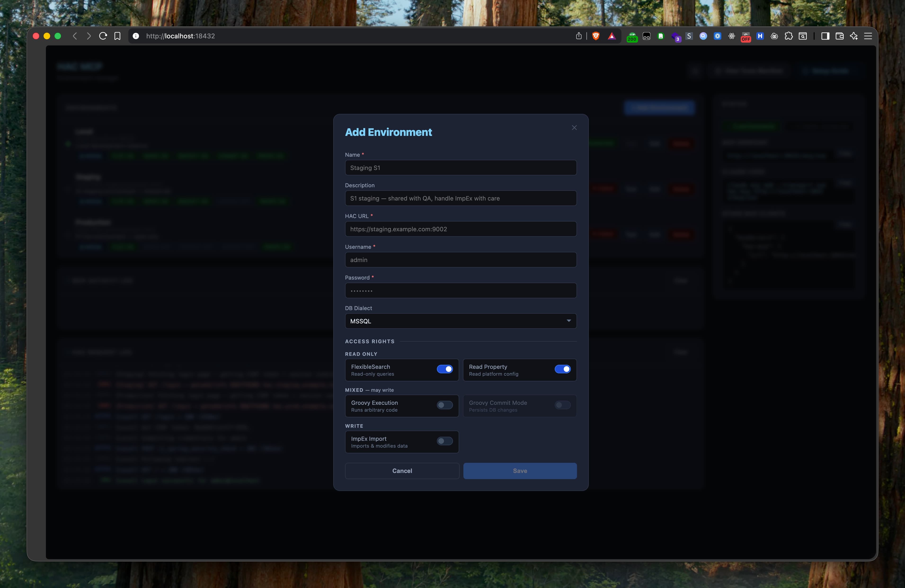Click the 'Read-only queries' caption
Viewport: 905px width, 588px height.
coord(372,374)
